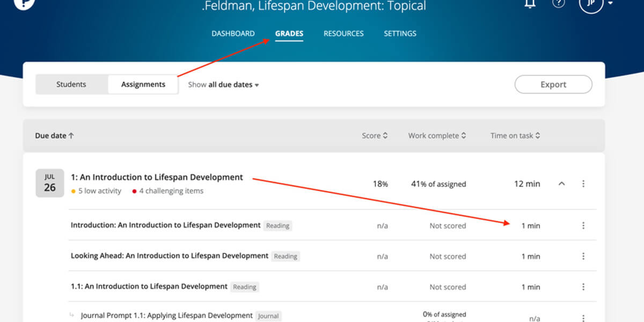Switch to the Students view toggle
This screenshot has width=644, height=322.
[x=71, y=84]
